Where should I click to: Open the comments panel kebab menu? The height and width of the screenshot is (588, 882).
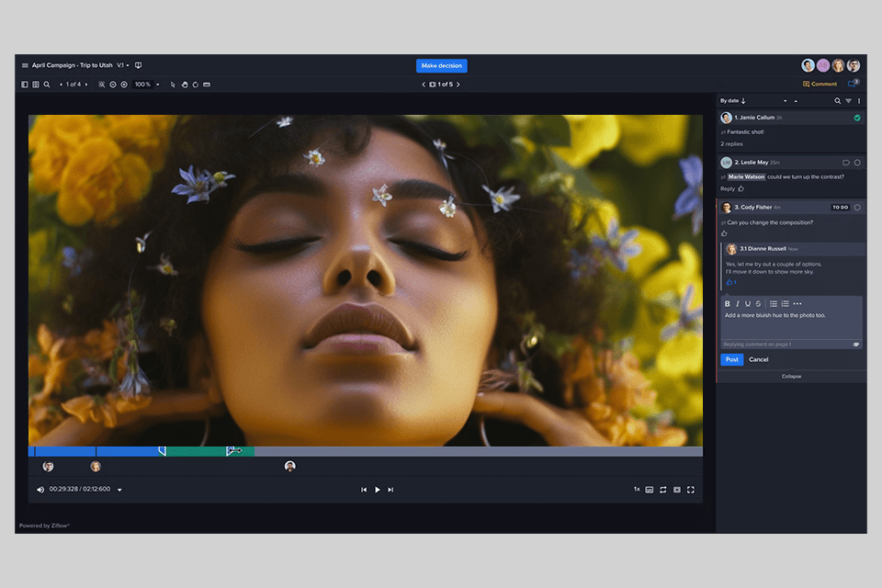click(x=859, y=101)
